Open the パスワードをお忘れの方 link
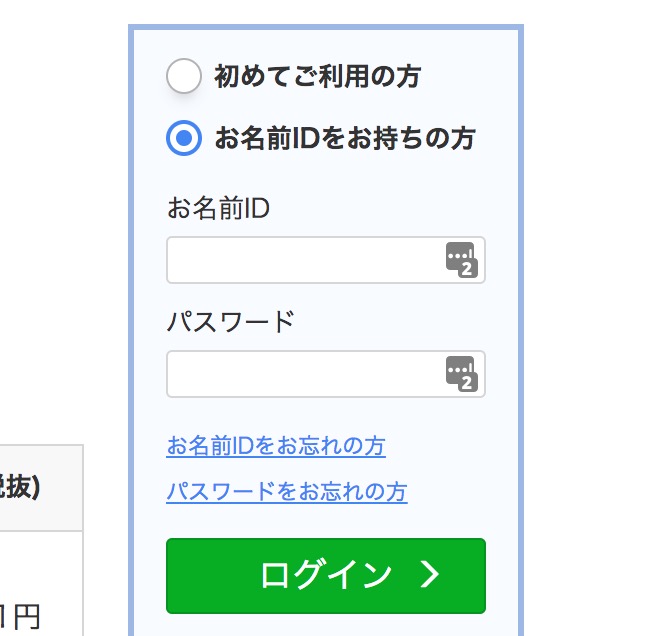 tap(287, 492)
